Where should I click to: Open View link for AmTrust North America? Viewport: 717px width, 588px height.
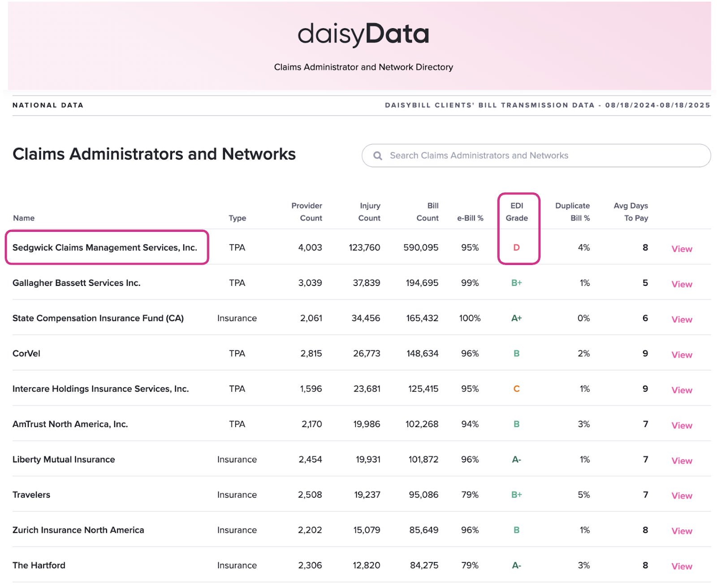[x=682, y=425]
